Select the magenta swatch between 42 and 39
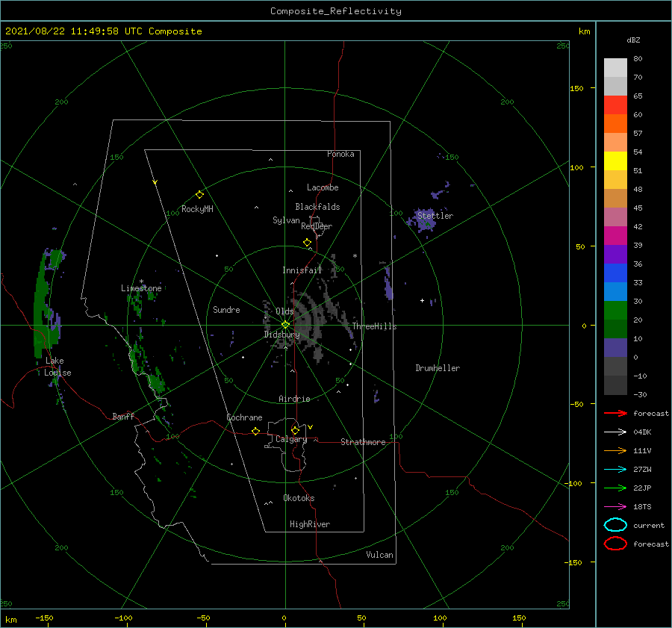This screenshot has width=672, height=628. (615, 235)
